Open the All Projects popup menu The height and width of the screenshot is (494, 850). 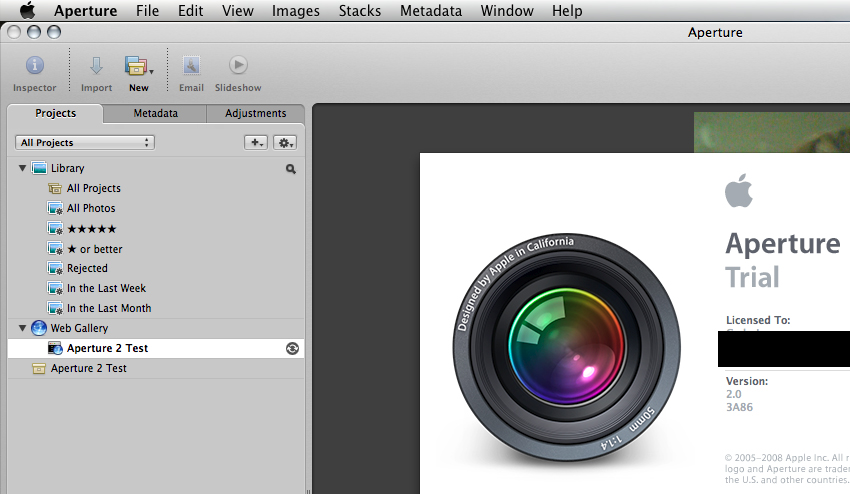[x=85, y=143]
